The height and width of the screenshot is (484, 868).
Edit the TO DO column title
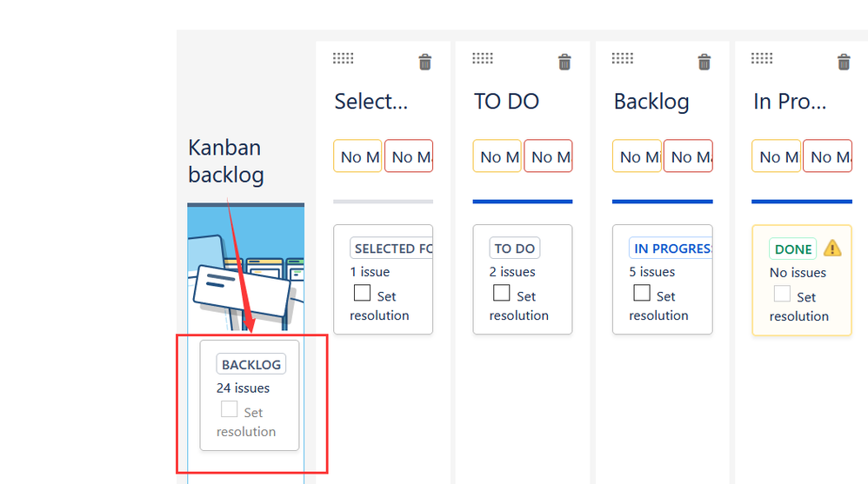506,101
